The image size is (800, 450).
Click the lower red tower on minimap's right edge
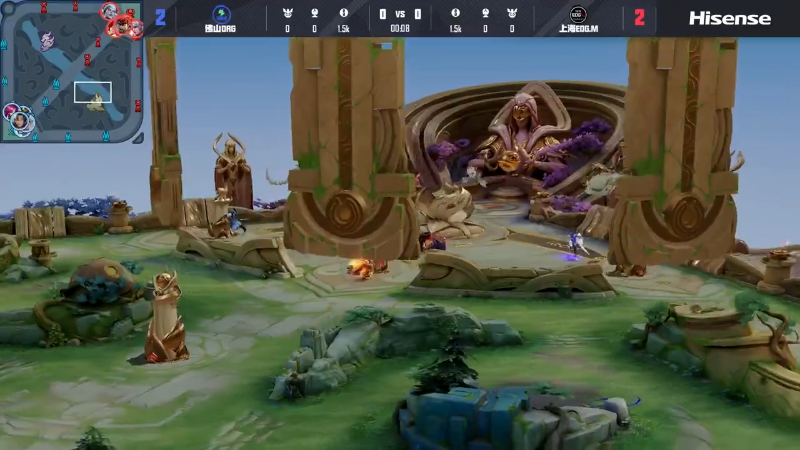138,106
